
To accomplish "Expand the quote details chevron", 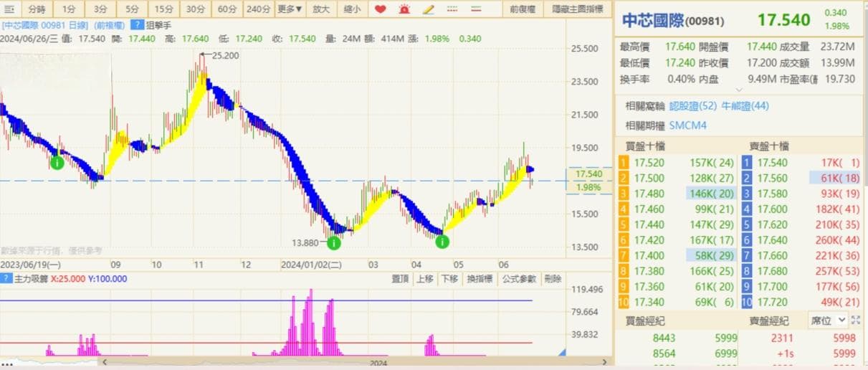I will (x=740, y=90).
